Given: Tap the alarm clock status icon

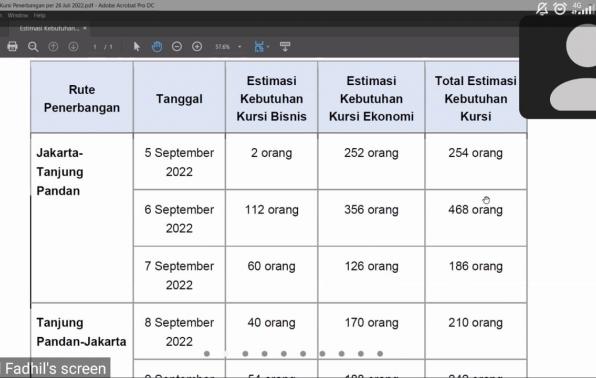Looking at the screenshot, I should (x=560, y=8).
